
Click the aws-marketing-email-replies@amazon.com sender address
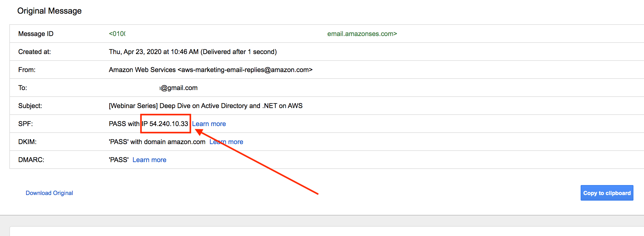click(x=245, y=70)
